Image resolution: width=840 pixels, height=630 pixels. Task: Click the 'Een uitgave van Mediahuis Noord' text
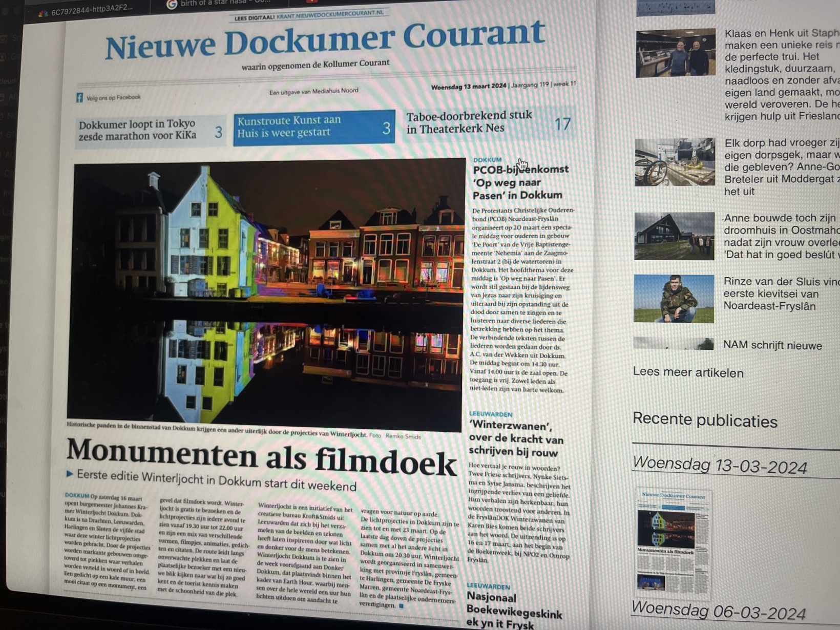tap(314, 91)
